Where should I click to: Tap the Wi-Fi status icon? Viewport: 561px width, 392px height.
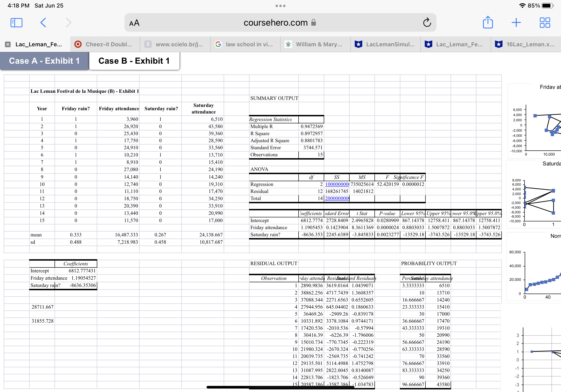click(522, 5)
